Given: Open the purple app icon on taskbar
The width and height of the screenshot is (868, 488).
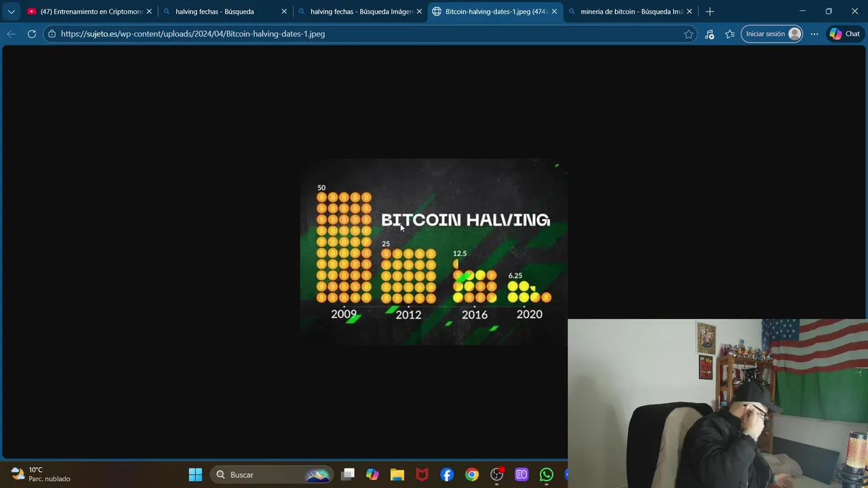Looking at the screenshot, I should coord(521,474).
